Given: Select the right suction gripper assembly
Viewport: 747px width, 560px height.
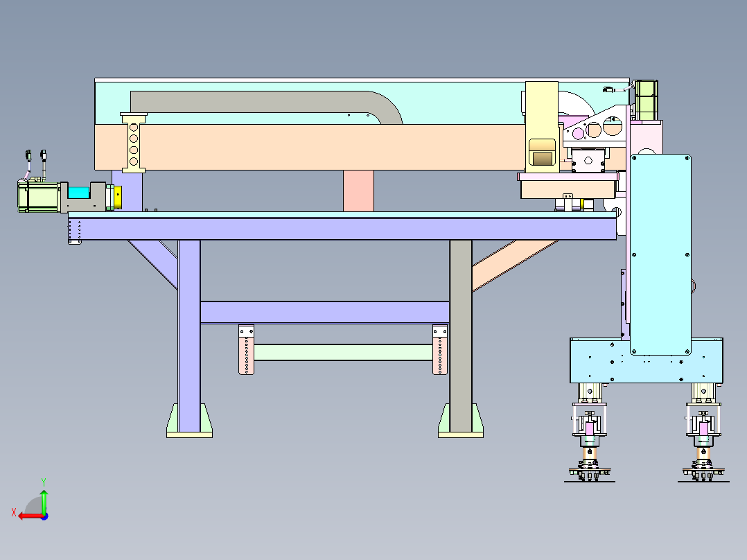Looking at the screenshot, I should 703,432.
